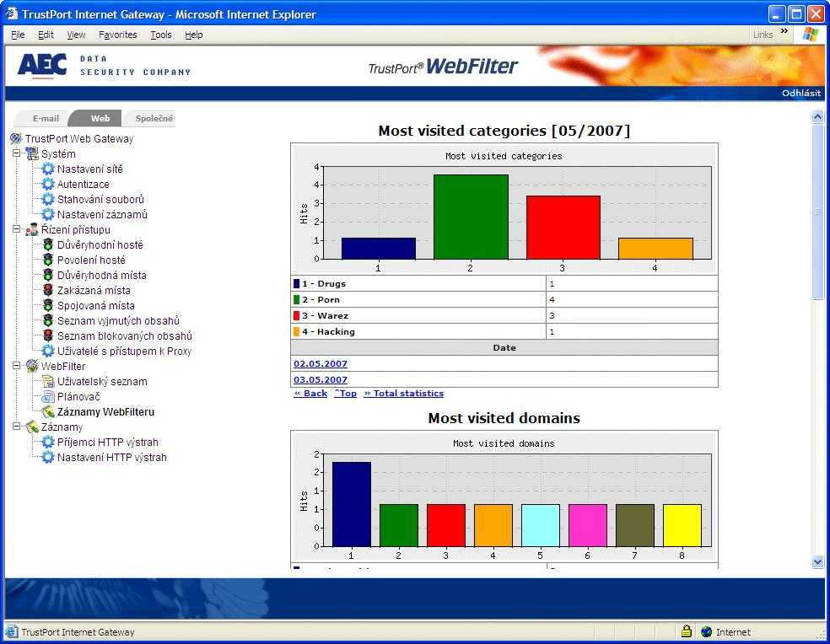Click the gear icon next to Nastavení záznamů
Image resolution: width=830 pixels, height=644 pixels.
[x=47, y=214]
